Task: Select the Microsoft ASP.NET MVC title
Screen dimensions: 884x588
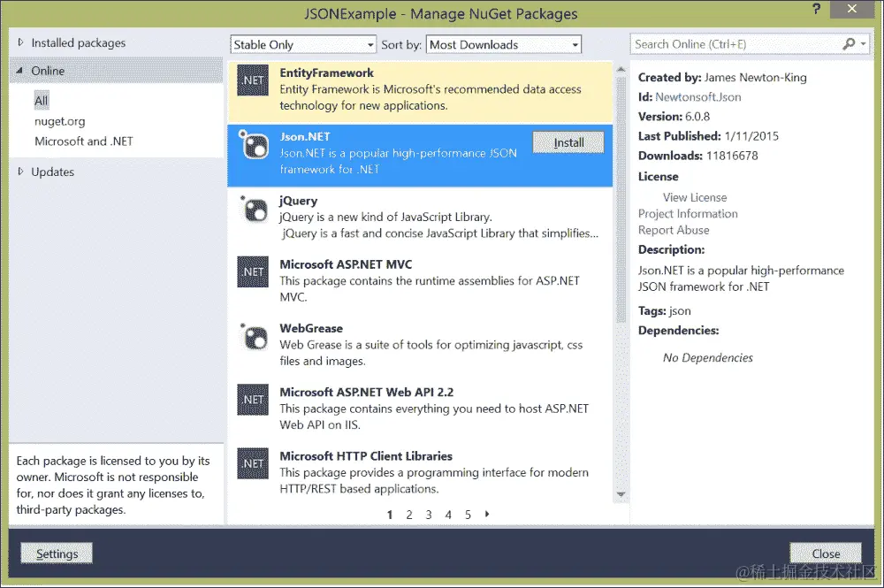Action: coord(346,264)
